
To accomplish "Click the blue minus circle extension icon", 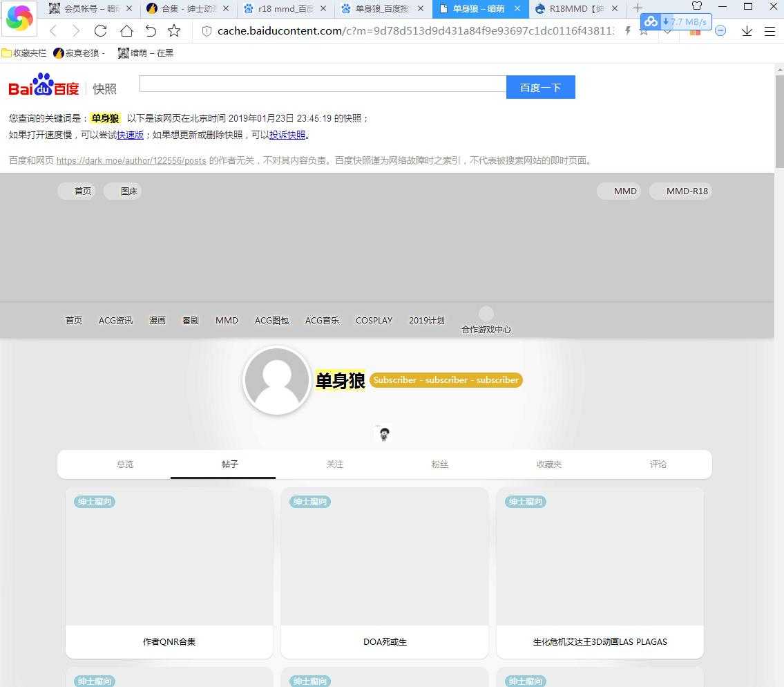I will 720,31.
